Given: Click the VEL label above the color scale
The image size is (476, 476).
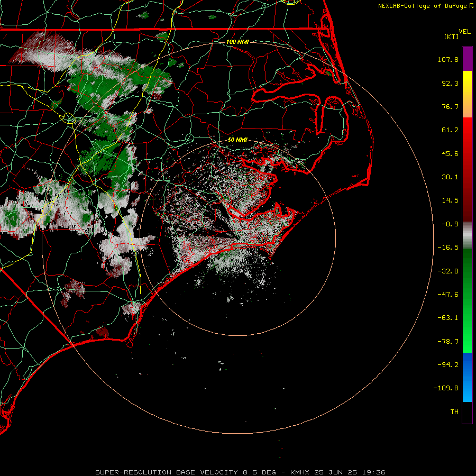Looking at the screenshot, I should pyautogui.click(x=464, y=32).
